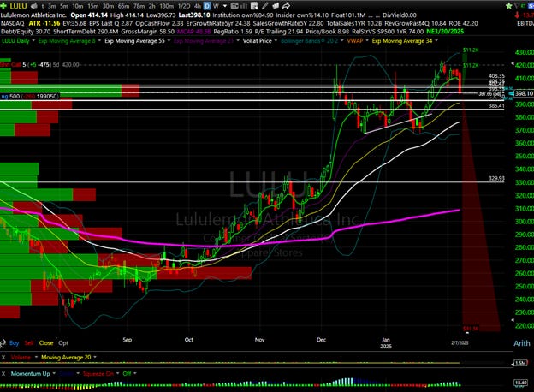Switch to 65m timeframe

coord(123,6)
